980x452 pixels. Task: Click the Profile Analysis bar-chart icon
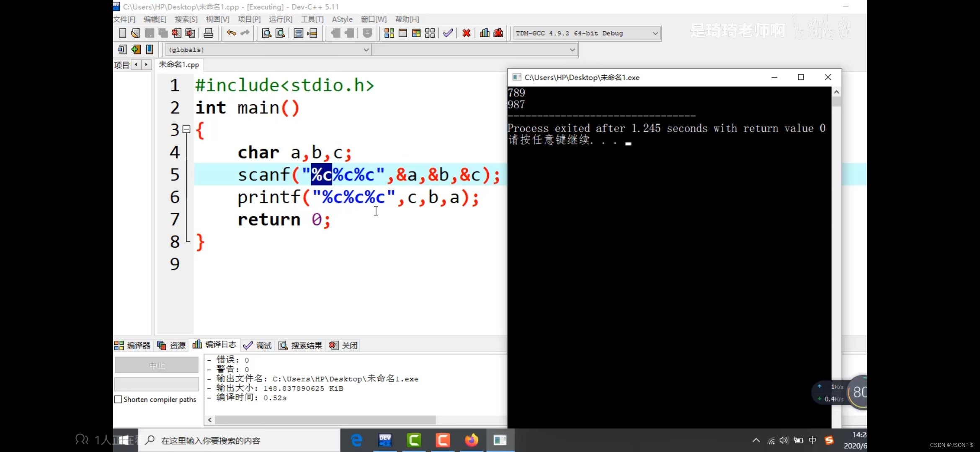pos(485,33)
